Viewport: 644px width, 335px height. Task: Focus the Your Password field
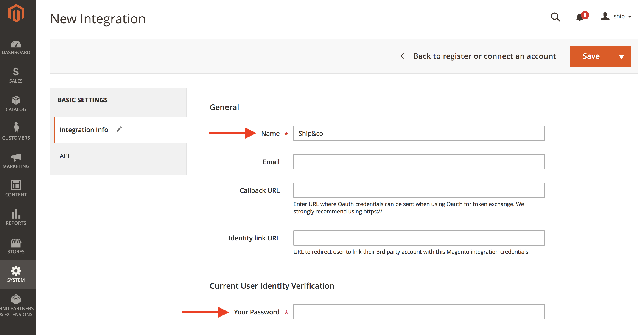point(419,312)
